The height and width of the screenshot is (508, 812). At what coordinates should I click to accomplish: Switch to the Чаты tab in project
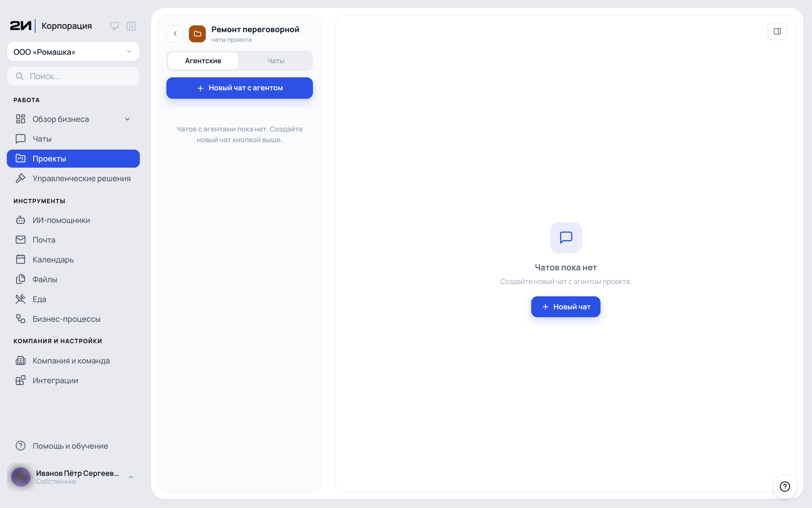pos(276,61)
